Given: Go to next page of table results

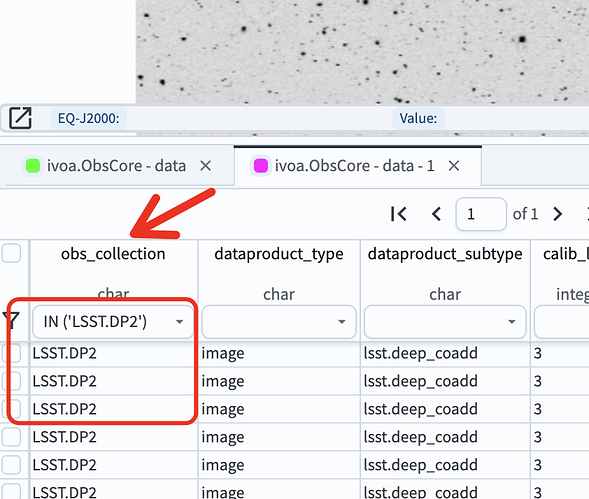Looking at the screenshot, I should [558, 214].
